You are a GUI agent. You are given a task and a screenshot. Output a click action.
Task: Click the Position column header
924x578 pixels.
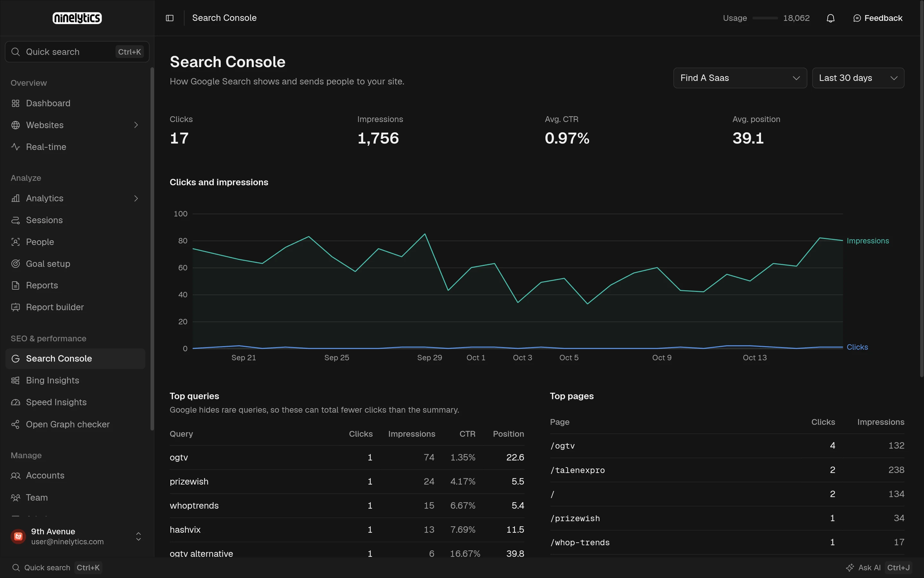pos(508,434)
